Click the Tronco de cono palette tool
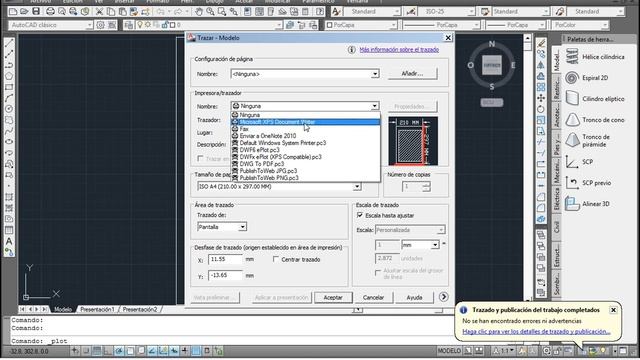The image size is (640, 360). point(595,120)
